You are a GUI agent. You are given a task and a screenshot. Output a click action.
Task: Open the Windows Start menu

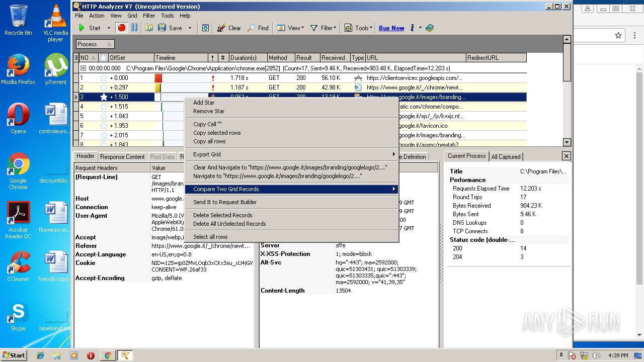[14, 355]
